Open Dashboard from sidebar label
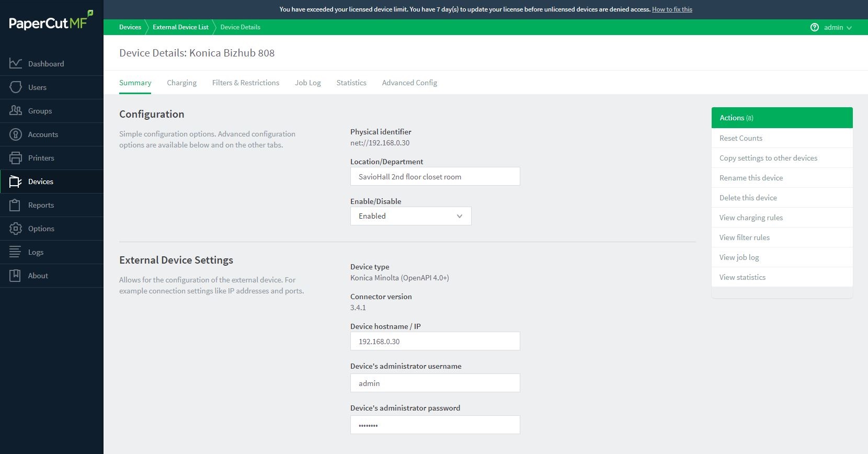 pos(46,64)
